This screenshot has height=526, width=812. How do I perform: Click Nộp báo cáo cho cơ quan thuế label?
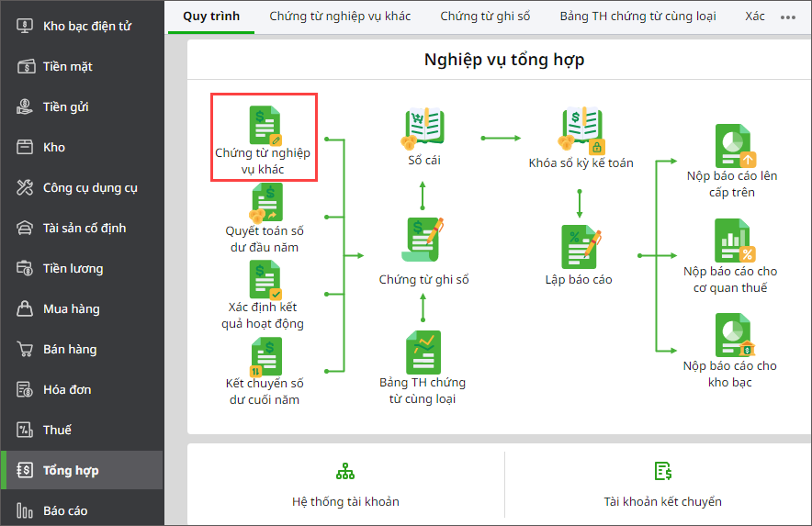point(730,280)
